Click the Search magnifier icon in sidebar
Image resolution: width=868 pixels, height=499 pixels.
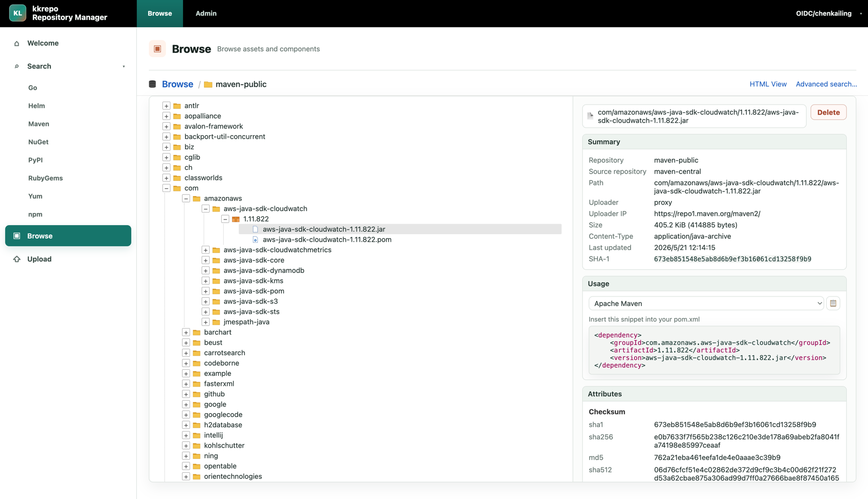point(17,66)
